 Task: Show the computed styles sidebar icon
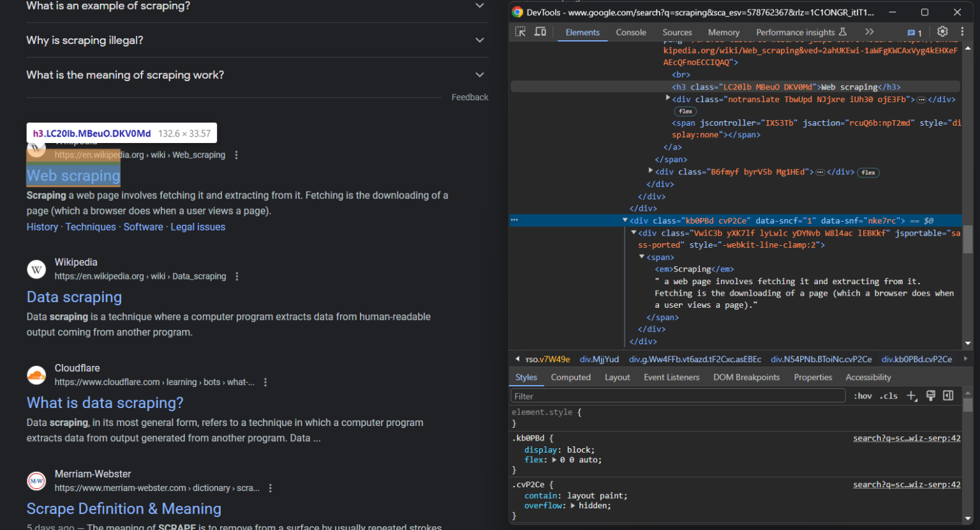[x=948, y=396]
